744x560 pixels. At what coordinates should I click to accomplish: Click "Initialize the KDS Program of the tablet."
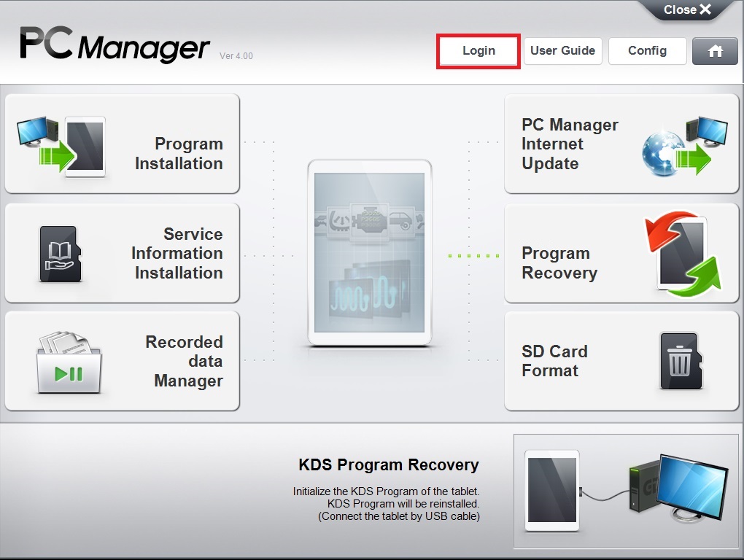click(x=387, y=491)
